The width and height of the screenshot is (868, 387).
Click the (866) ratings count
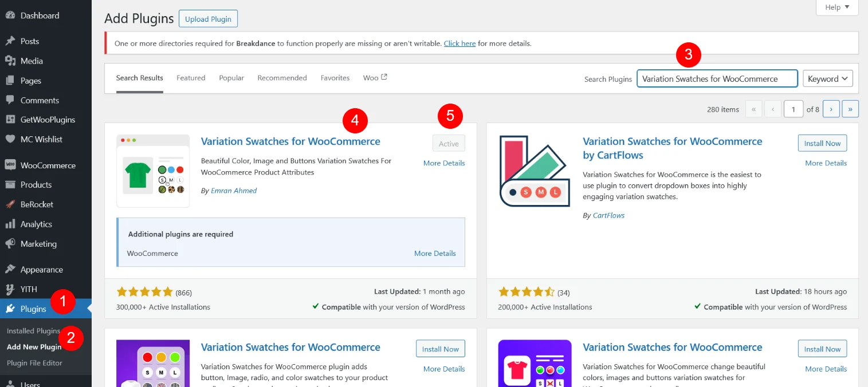184,293
